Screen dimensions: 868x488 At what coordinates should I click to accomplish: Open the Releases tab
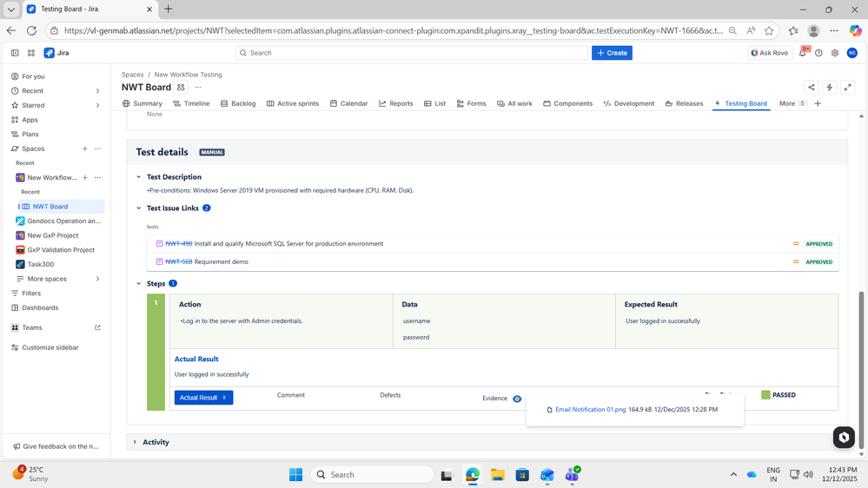coord(684,103)
